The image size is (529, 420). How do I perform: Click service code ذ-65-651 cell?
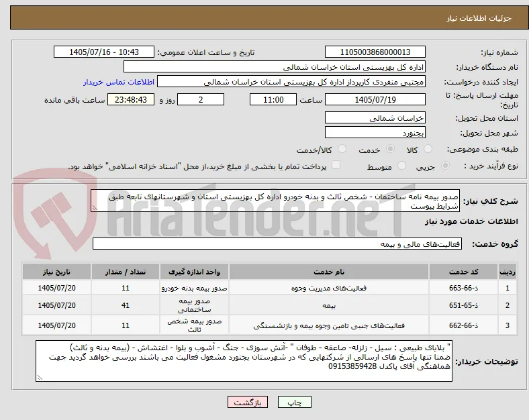click(464, 305)
